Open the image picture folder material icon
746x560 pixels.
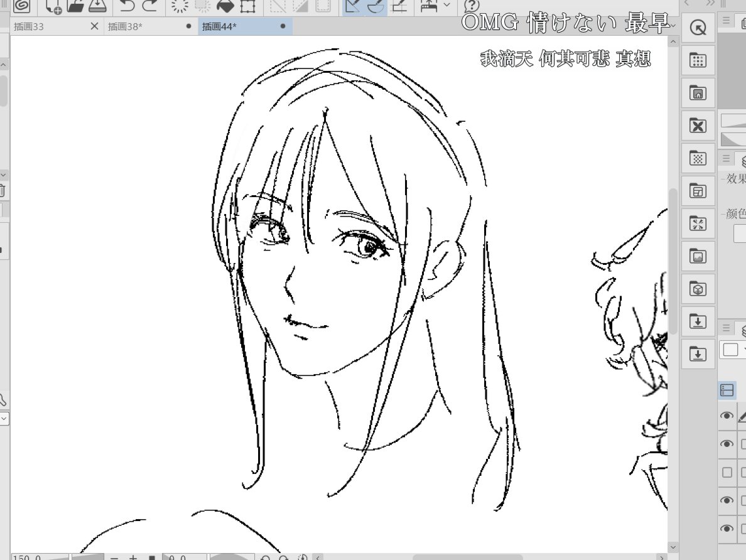coord(698,256)
